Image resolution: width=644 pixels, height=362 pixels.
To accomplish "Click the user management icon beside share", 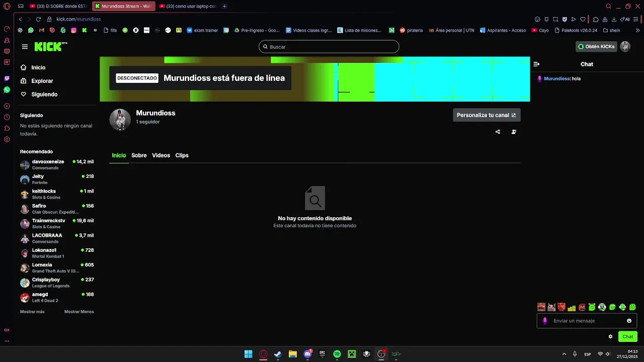I will click(x=514, y=132).
